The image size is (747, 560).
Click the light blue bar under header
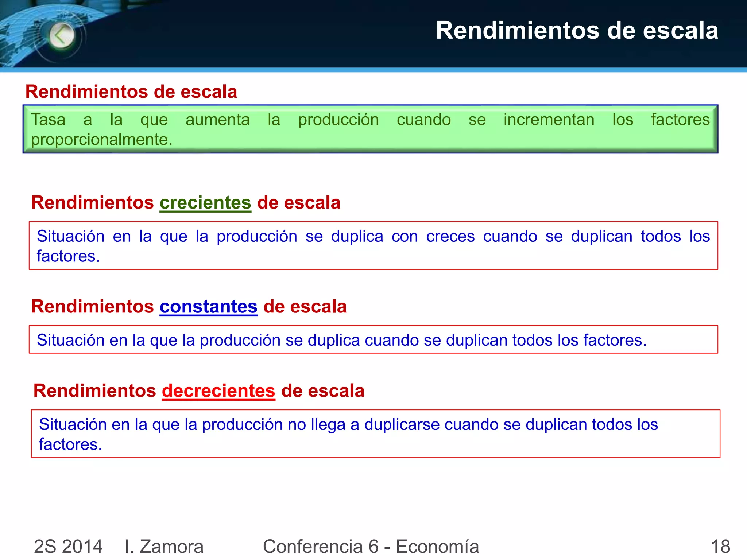pyautogui.click(x=373, y=70)
